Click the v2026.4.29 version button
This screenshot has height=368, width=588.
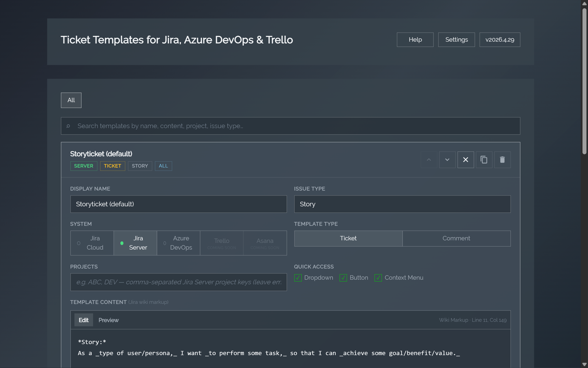pos(500,40)
